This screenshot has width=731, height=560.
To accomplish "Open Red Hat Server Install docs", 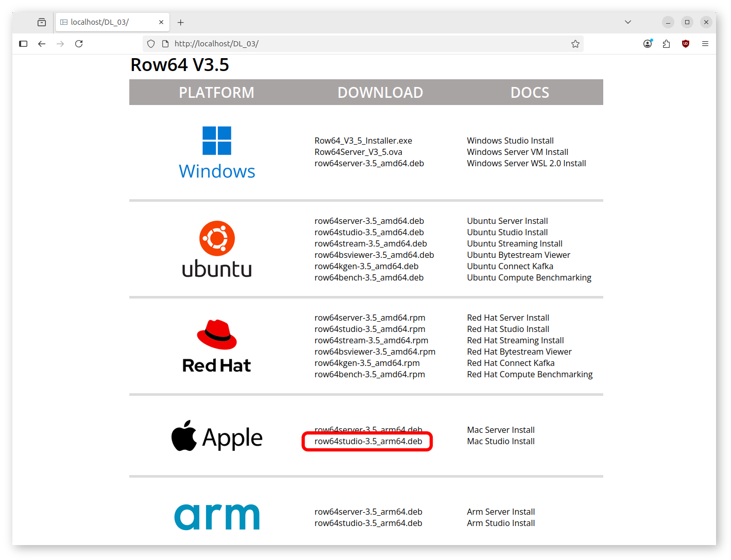I will pyautogui.click(x=508, y=318).
